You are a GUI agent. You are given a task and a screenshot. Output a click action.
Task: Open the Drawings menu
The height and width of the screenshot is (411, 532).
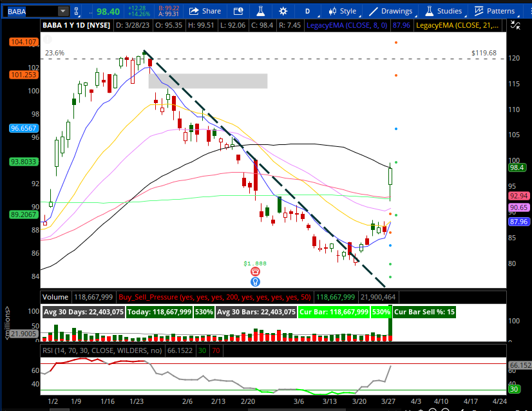click(391, 11)
